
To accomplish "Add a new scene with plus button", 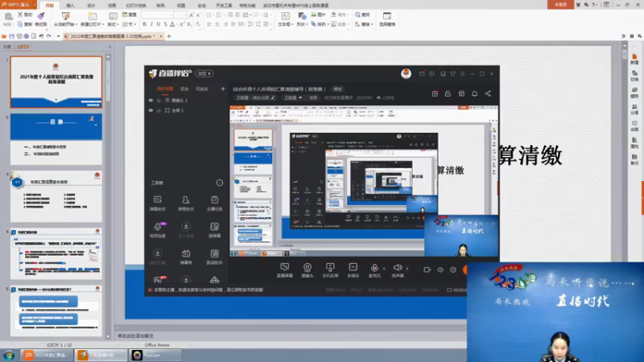I will click(223, 88).
